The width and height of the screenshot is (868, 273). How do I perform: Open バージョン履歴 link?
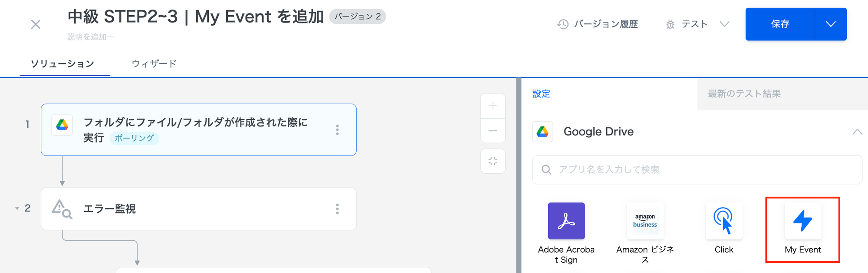click(598, 24)
